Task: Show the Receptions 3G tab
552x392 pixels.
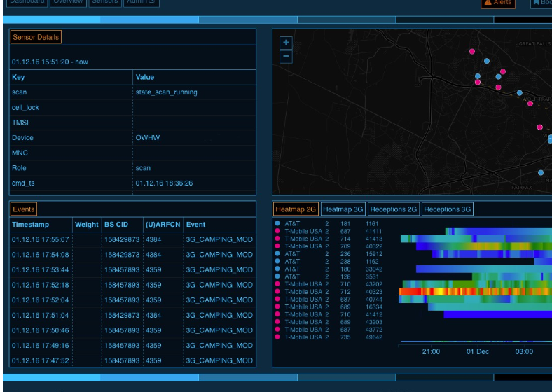Action: point(447,209)
